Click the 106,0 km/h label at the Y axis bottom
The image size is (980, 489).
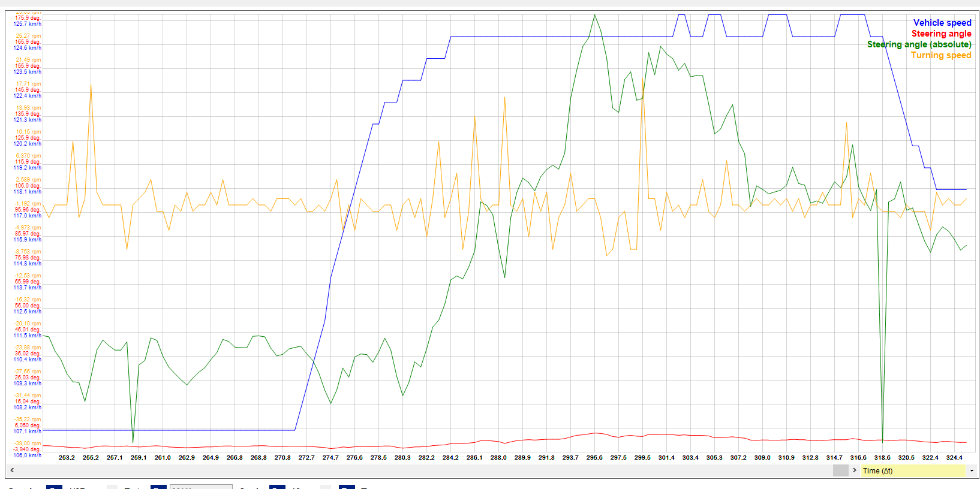28,455
